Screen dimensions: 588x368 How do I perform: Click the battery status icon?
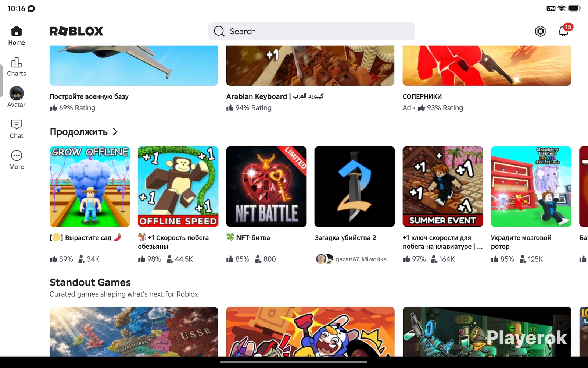574,8
